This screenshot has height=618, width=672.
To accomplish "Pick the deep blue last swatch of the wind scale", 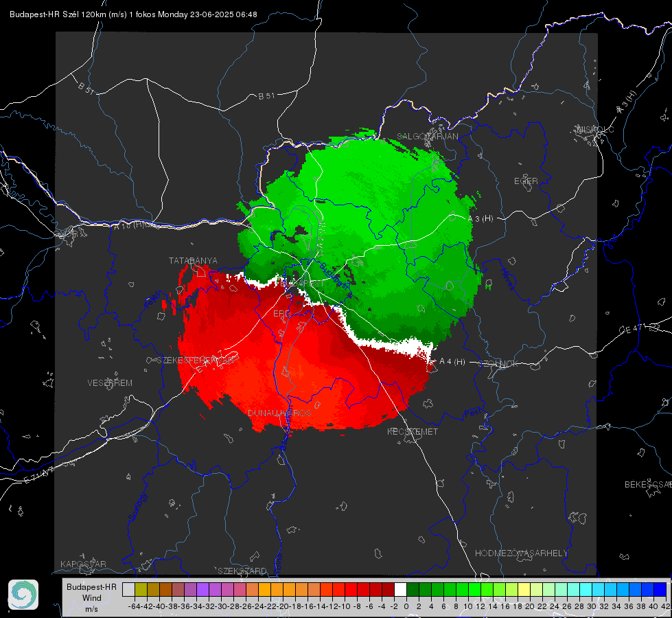I will (660, 590).
